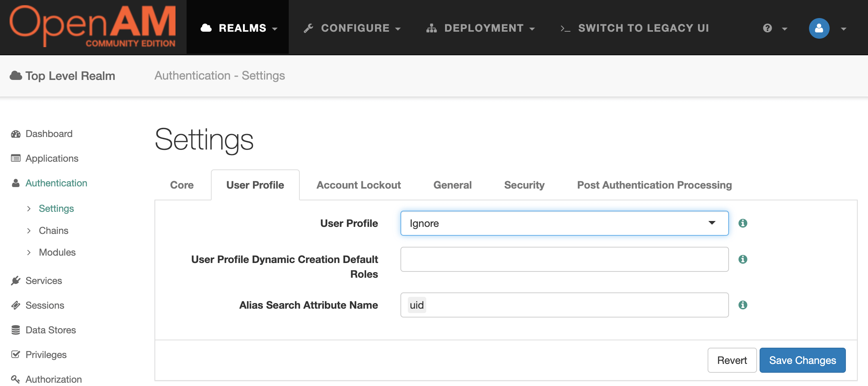The width and height of the screenshot is (868, 386).
Task: Click the Dashboard gauge icon in sidebar
Action: click(x=16, y=134)
